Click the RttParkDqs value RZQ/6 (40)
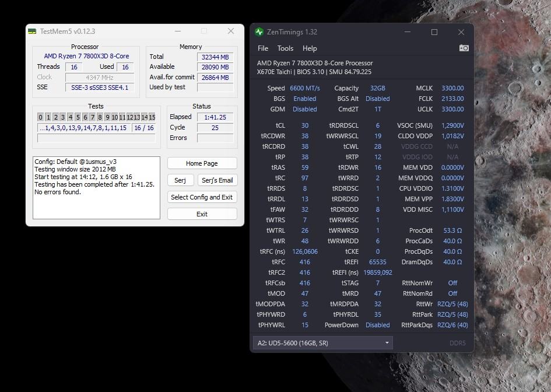 tap(452, 325)
